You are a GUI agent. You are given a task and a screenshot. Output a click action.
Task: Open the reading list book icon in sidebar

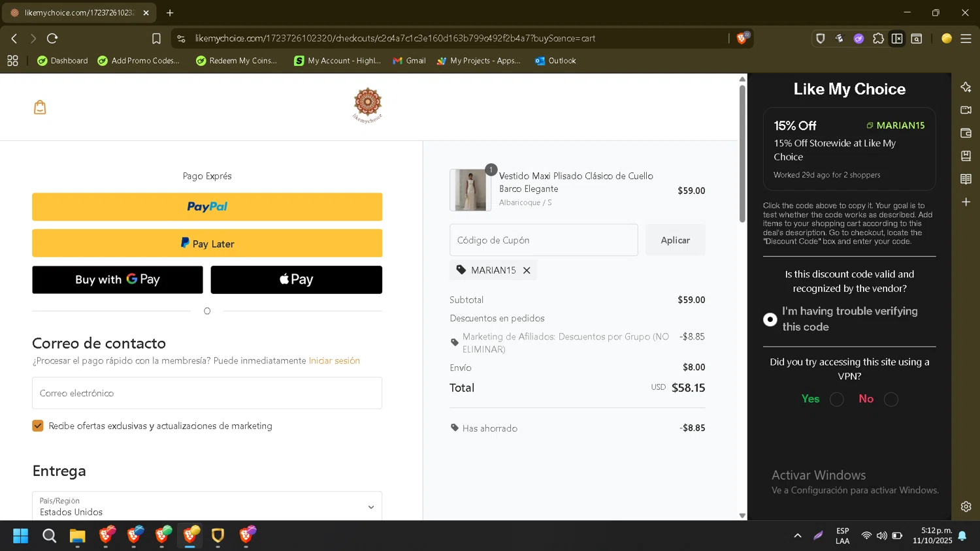coord(966,179)
